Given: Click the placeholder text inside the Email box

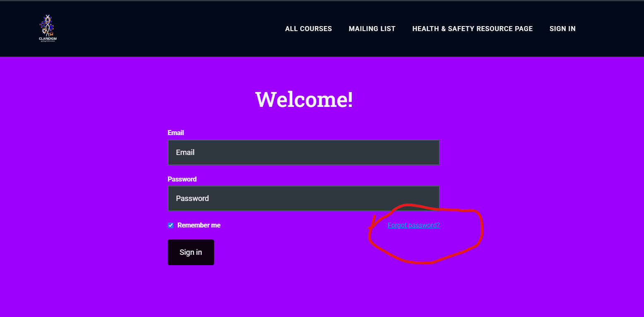Looking at the screenshot, I should click(185, 152).
